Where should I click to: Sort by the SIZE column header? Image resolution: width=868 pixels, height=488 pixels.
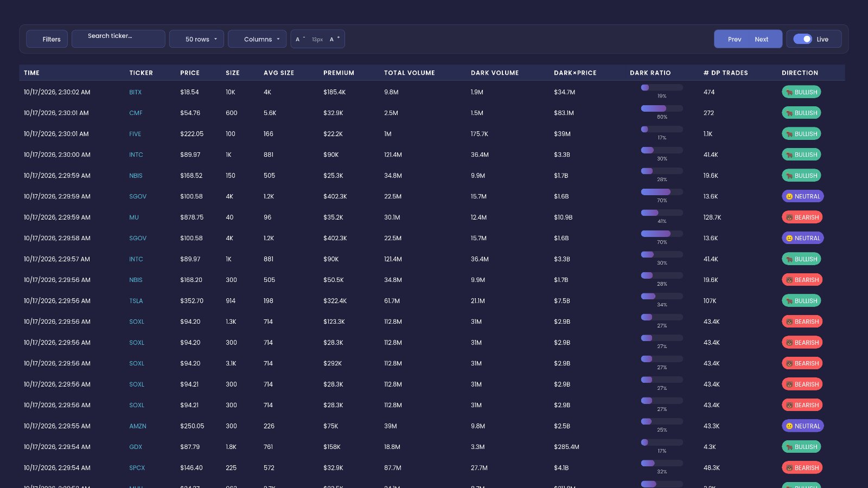click(233, 73)
